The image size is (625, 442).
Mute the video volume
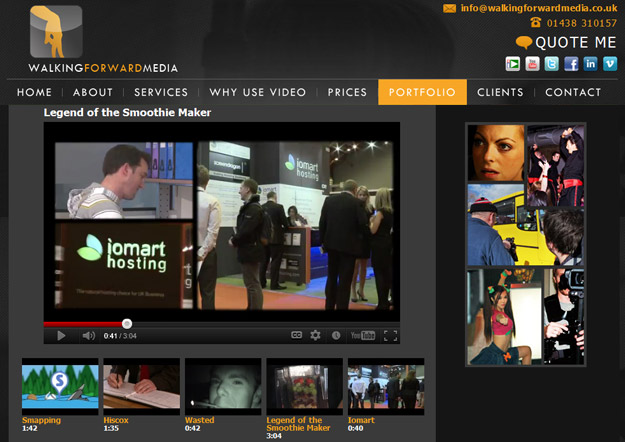(x=88, y=336)
